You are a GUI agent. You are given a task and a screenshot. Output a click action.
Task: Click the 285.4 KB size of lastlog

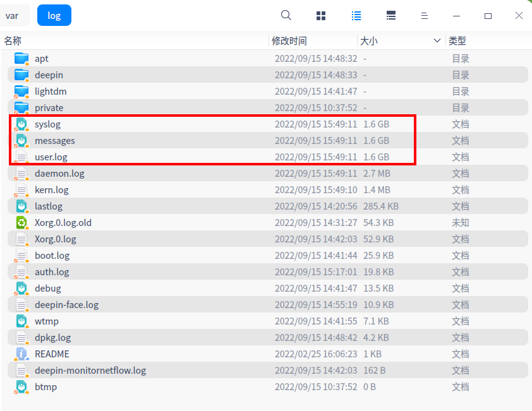[x=381, y=206]
